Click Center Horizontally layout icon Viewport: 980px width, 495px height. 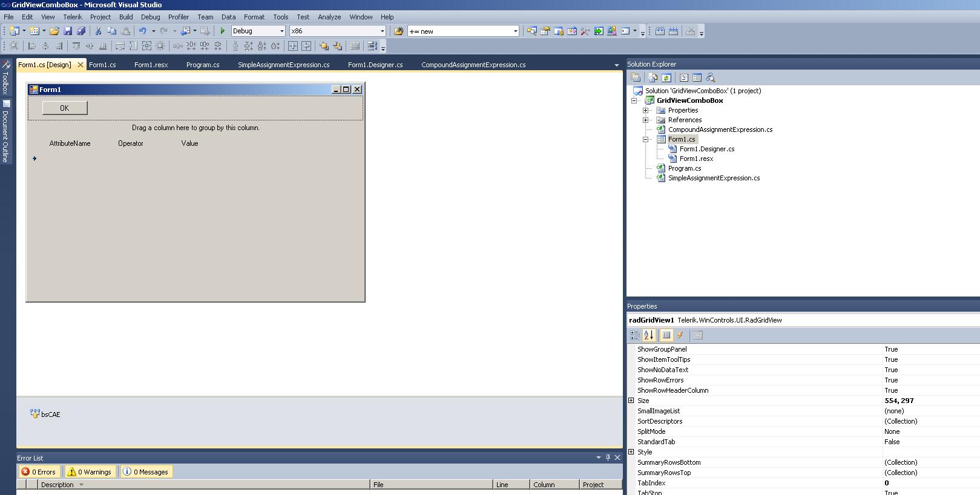click(293, 46)
